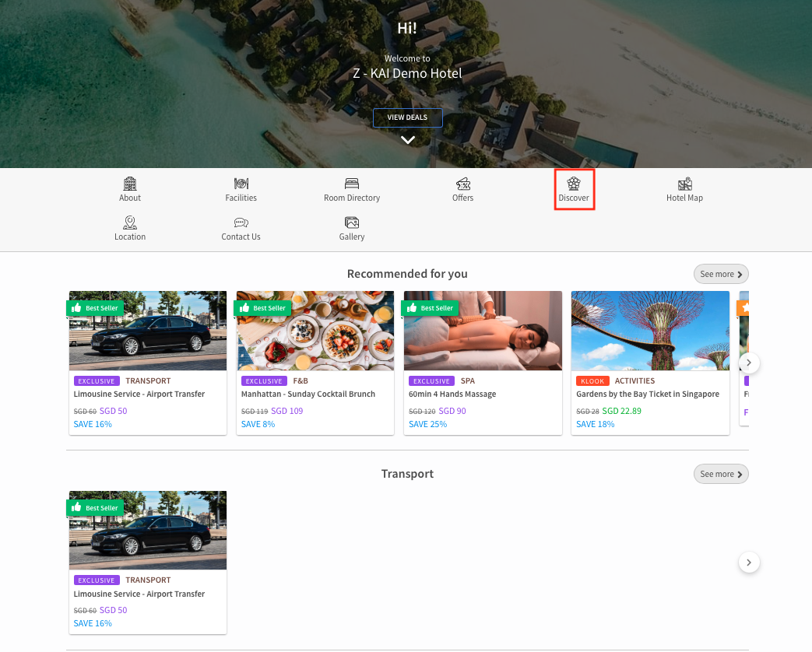
Task: Open the Contact Us chat icon
Action: point(241,223)
